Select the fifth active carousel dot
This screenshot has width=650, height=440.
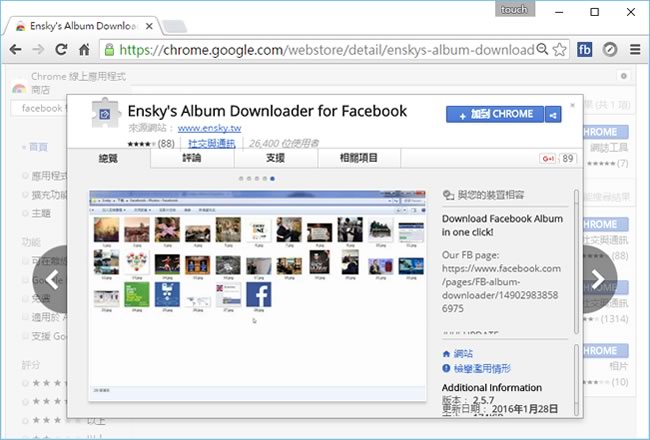point(272,179)
